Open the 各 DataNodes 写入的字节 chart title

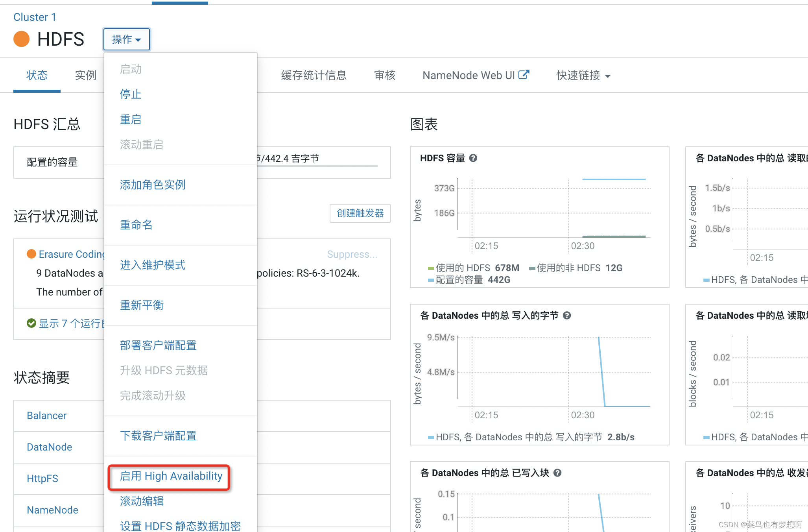(x=489, y=315)
